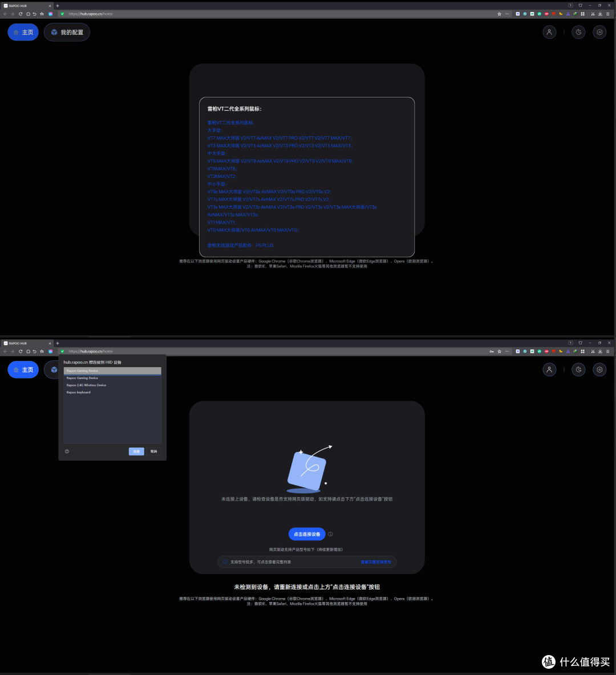Click the blue 连接 button in HID dialog
This screenshot has height=675, width=616.
pyautogui.click(x=136, y=451)
